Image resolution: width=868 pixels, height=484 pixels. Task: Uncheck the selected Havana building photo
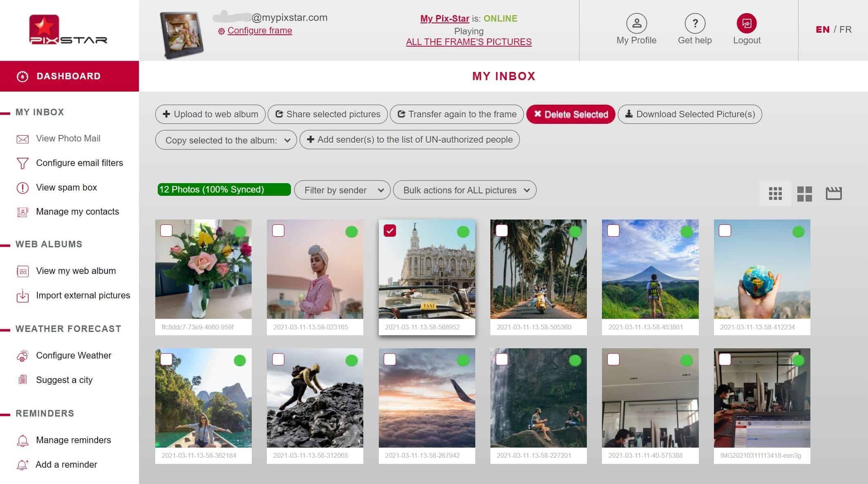[390, 231]
